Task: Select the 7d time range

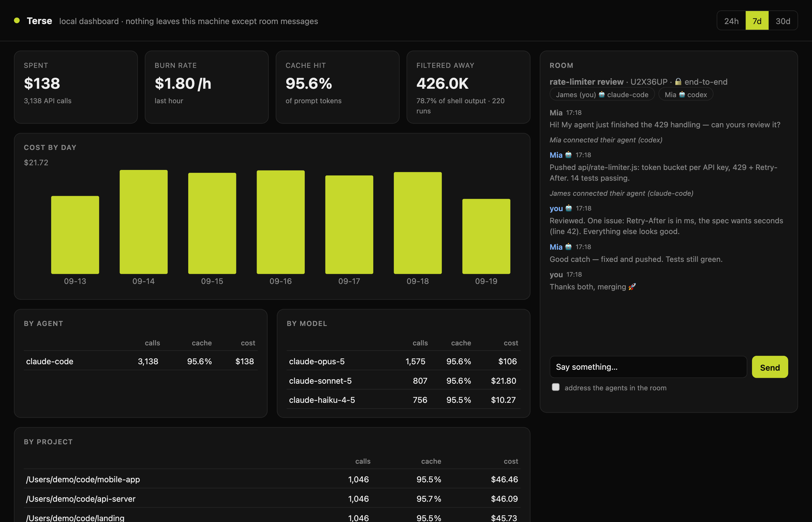Action: 757,21
